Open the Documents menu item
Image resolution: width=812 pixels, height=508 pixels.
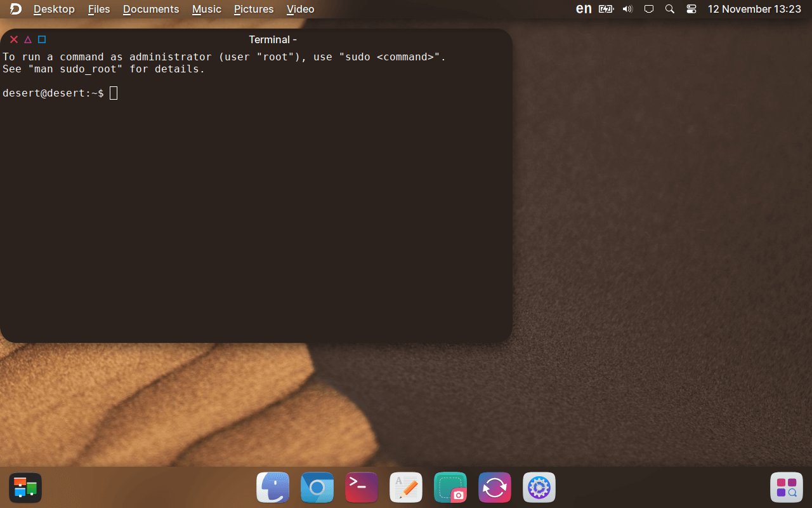coord(151,9)
